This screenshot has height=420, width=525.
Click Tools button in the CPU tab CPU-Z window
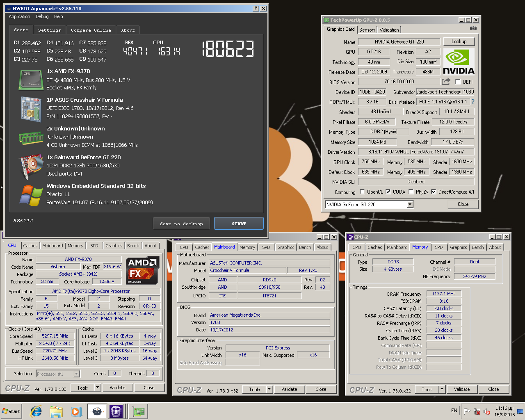coord(82,388)
